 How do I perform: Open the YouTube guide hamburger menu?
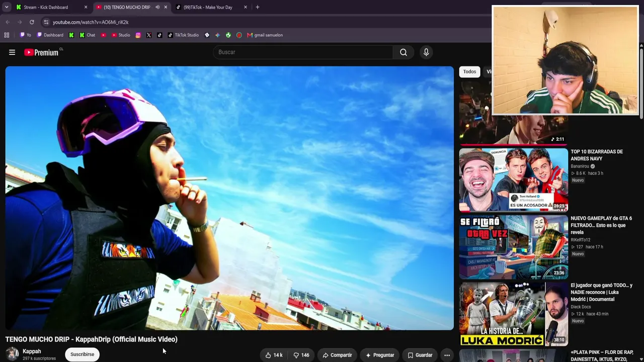coord(12,52)
